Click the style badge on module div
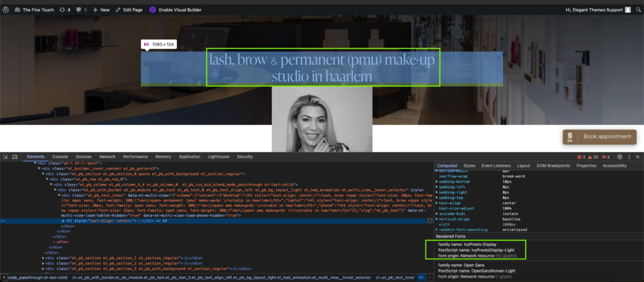Viewport: 644px width, 282px height. click(x=418, y=190)
